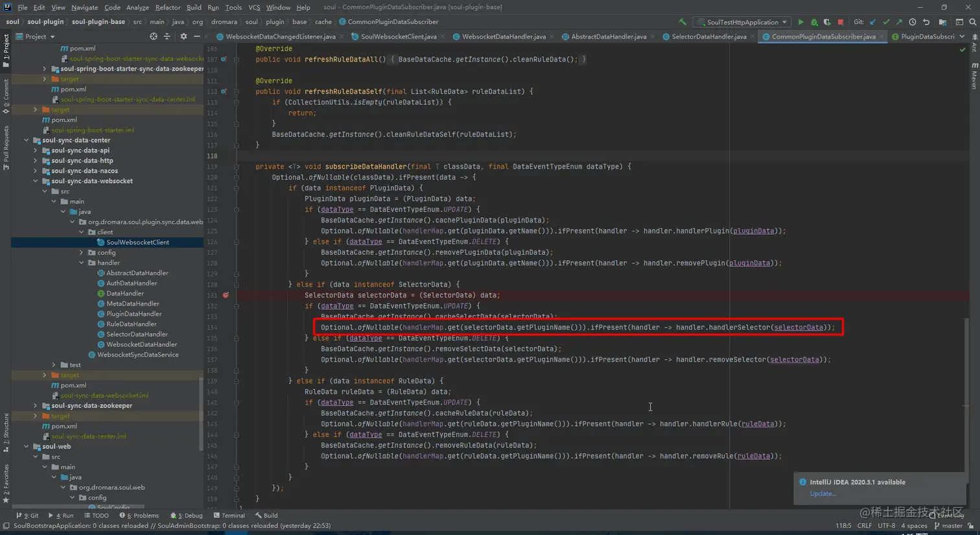
Task: Show hidden editor tabs dropdown chevron
Action: pyautogui.click(x=962, y=37)
